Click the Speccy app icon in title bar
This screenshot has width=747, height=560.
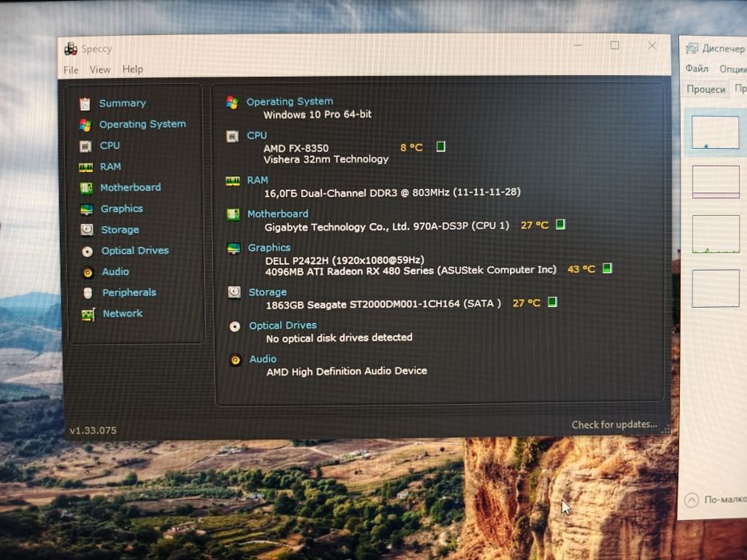pos(71,49)
